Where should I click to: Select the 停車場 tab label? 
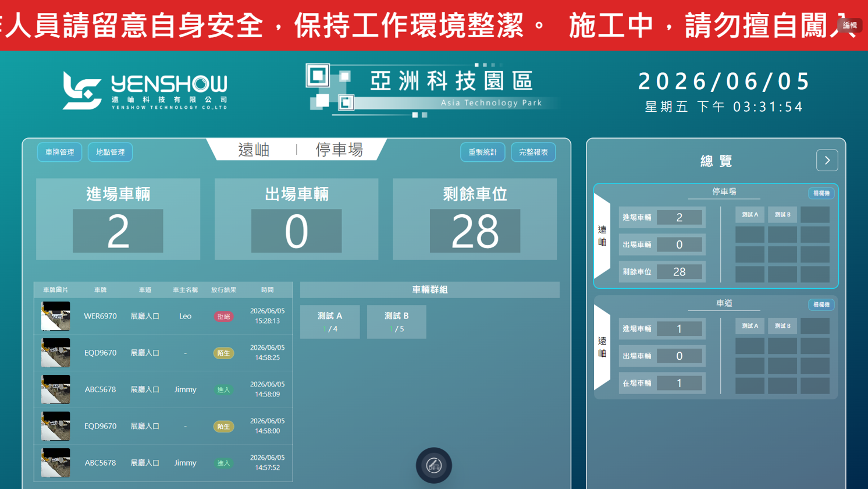click(340, 150)
